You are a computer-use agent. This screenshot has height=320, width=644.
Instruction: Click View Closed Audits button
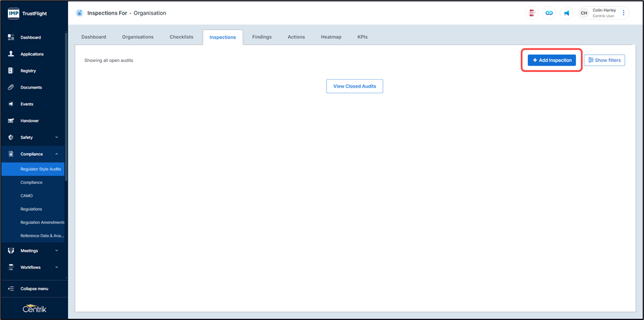354,86
